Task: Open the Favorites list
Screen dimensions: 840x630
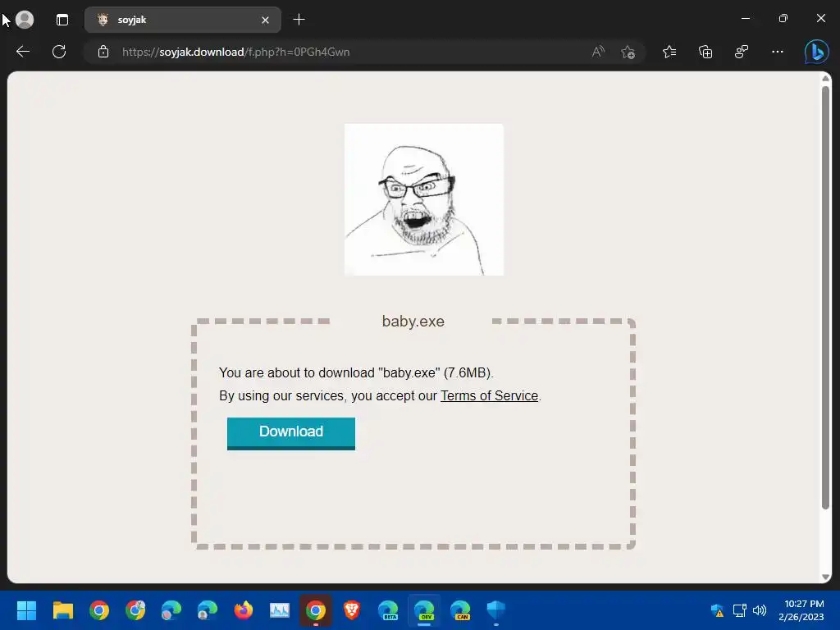Action: pos(669,52)
